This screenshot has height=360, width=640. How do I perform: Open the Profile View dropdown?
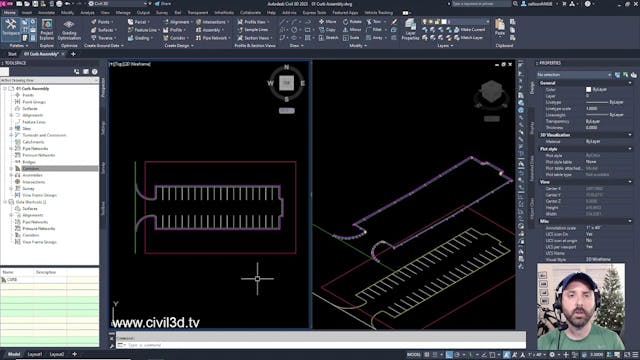pos(253,22)
